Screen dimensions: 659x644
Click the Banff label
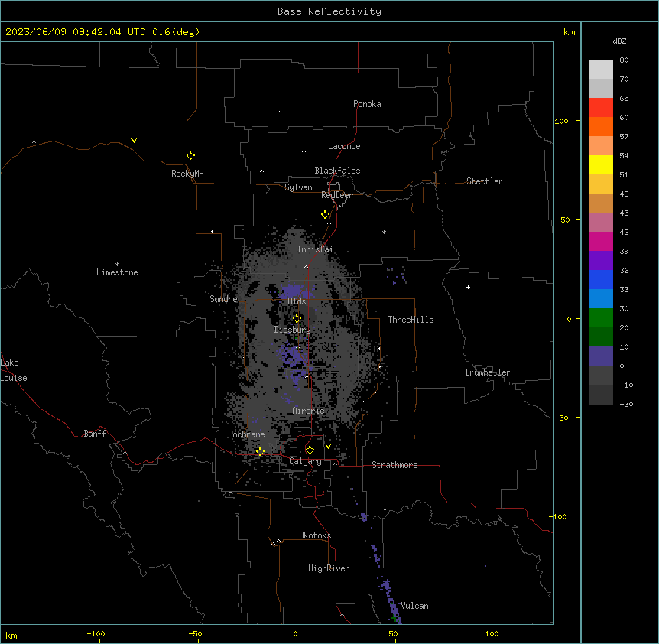coord(95,434)
